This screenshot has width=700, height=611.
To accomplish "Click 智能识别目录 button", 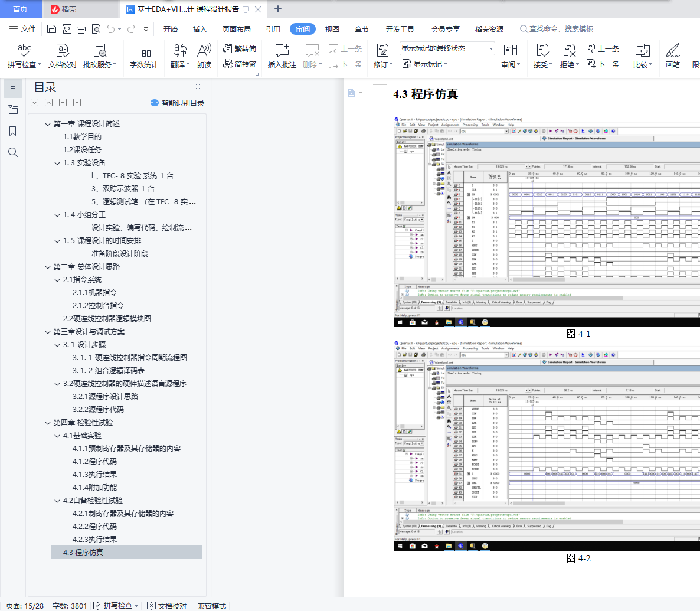I will click(x=177, y=103).
